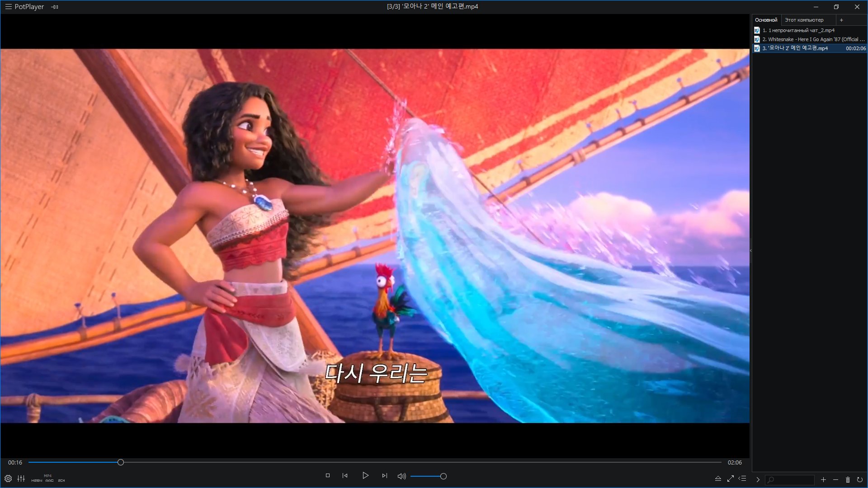
Task: Go to the previous track
Action: tap(345, 476)
